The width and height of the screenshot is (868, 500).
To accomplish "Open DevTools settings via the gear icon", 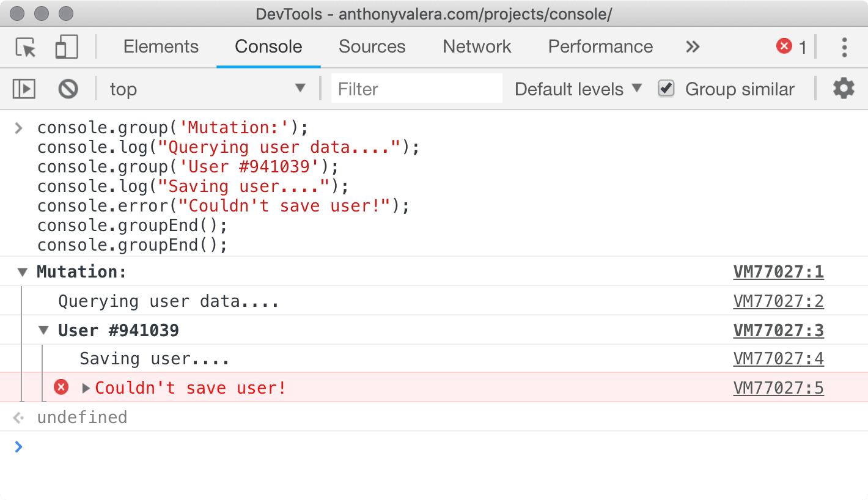I will 844,89.
